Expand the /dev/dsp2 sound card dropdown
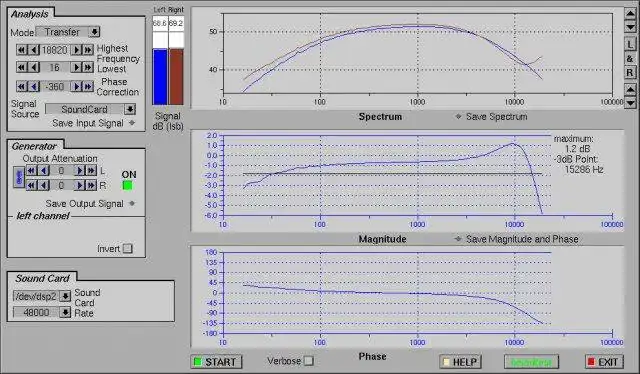The image size is (640, 374). point(65,296)
